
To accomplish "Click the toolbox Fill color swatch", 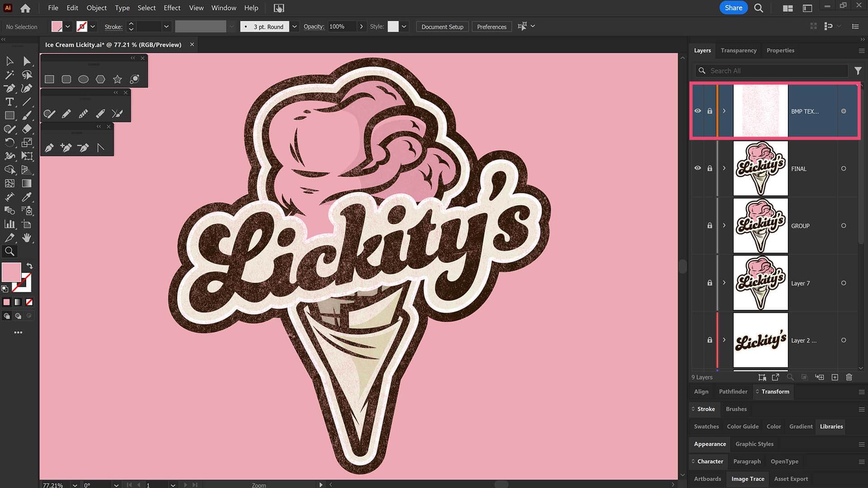I will 11,272.
